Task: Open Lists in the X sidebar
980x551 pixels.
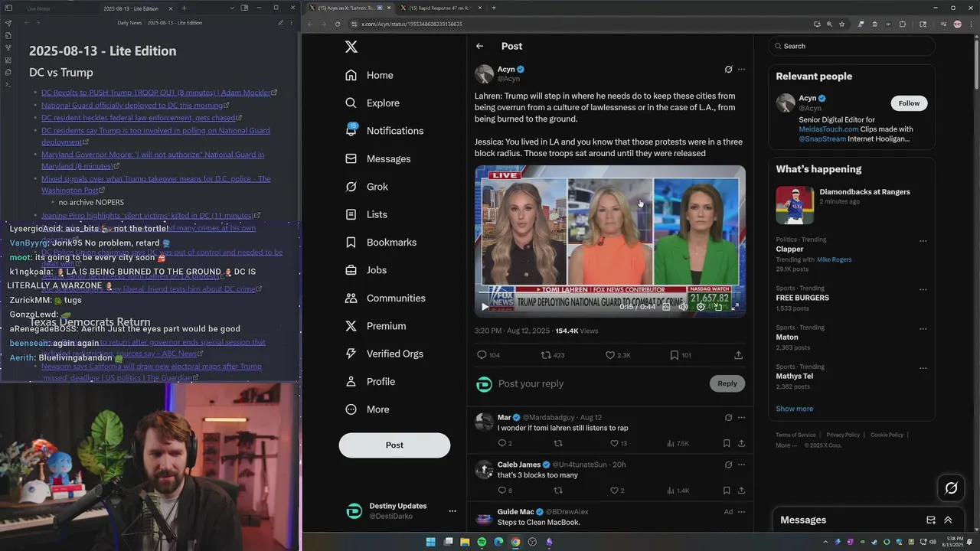Action: point(367,214)
